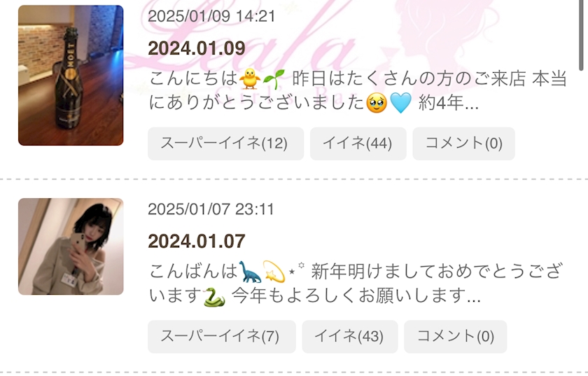Open the mirror selfie post thumbnail
588x376 pixels.
coord(71,246)
